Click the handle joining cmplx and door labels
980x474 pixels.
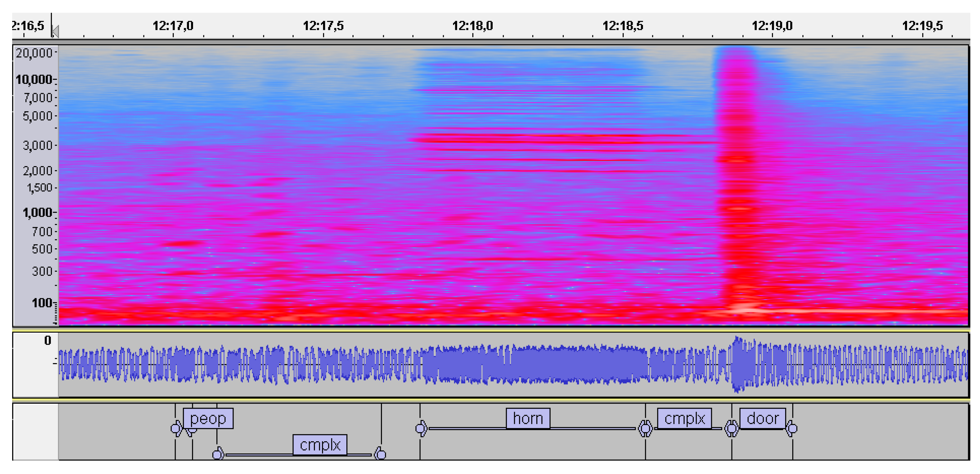pyautogui.click(x=731, y=429)
